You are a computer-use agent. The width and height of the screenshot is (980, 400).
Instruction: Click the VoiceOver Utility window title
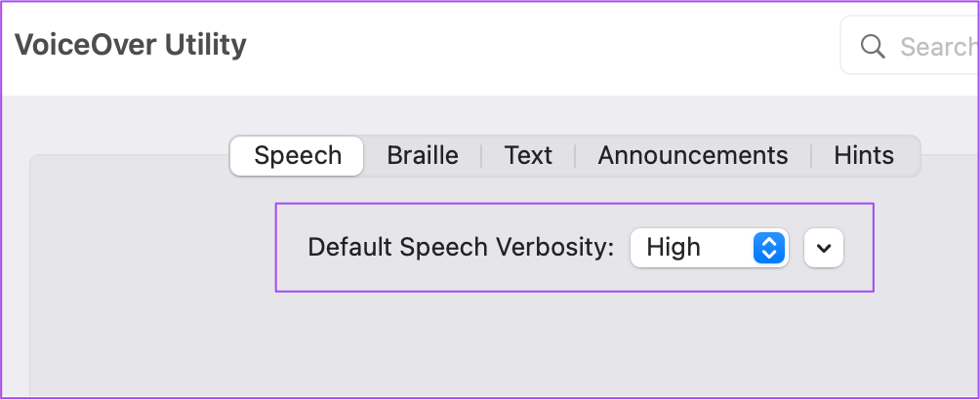tap(130, 45)
